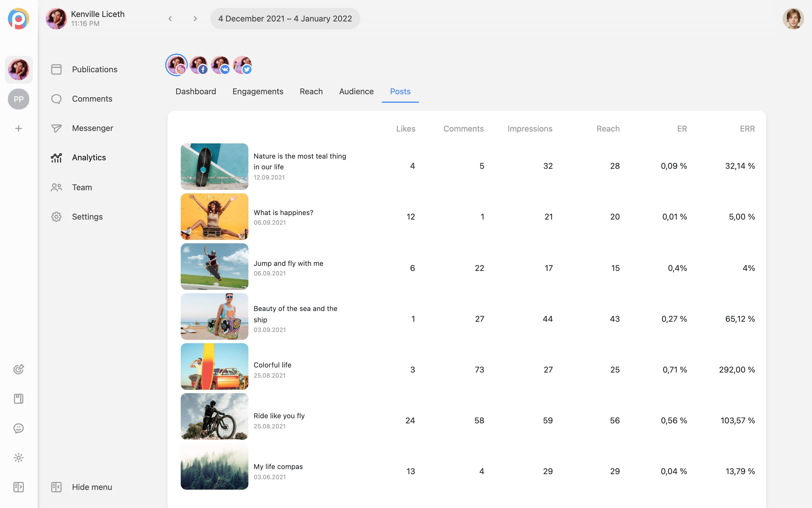Switch to the Engagements tab
Image resolution: width=812 pixels, height=508 pixels.
258,91
